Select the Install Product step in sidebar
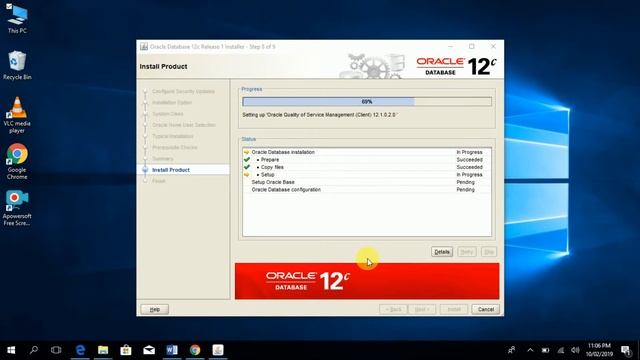The height and width of the screenshot is (360, 640). tap(171, 170)
